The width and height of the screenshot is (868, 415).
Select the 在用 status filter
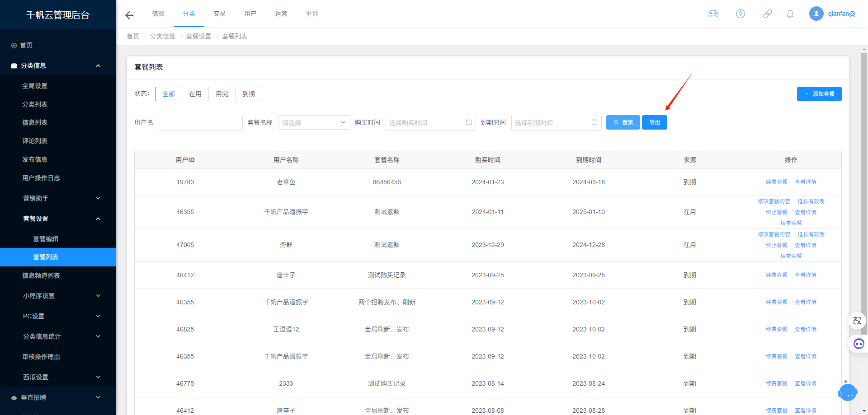[195, 94]
